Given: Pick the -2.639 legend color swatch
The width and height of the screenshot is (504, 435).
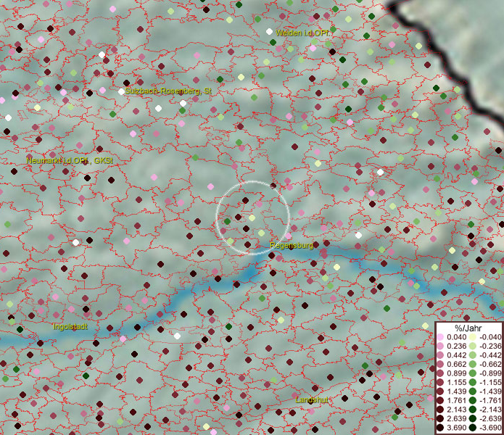Looking at the screenshot, I should (x=473, y=418).
